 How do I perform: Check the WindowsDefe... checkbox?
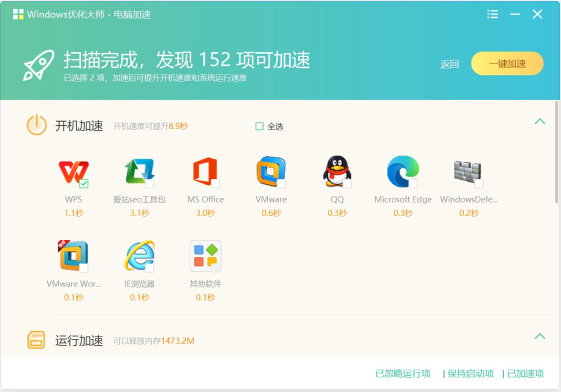click(x=479, y=184)
